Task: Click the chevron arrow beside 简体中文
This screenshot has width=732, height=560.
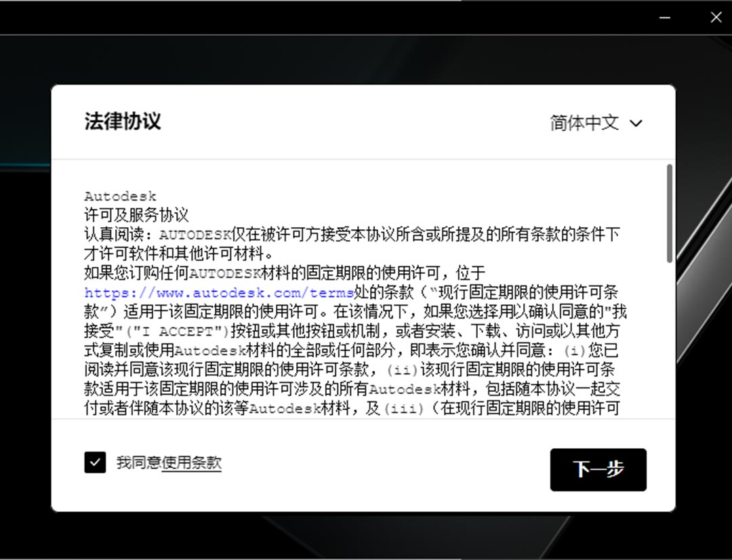Action: pyautogui.click(x=636, y=123)
